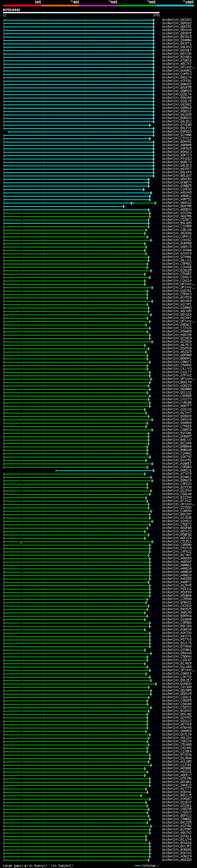
Task: Select hit label UniRef100_A6YGE7
Action: tap(177, 50)
